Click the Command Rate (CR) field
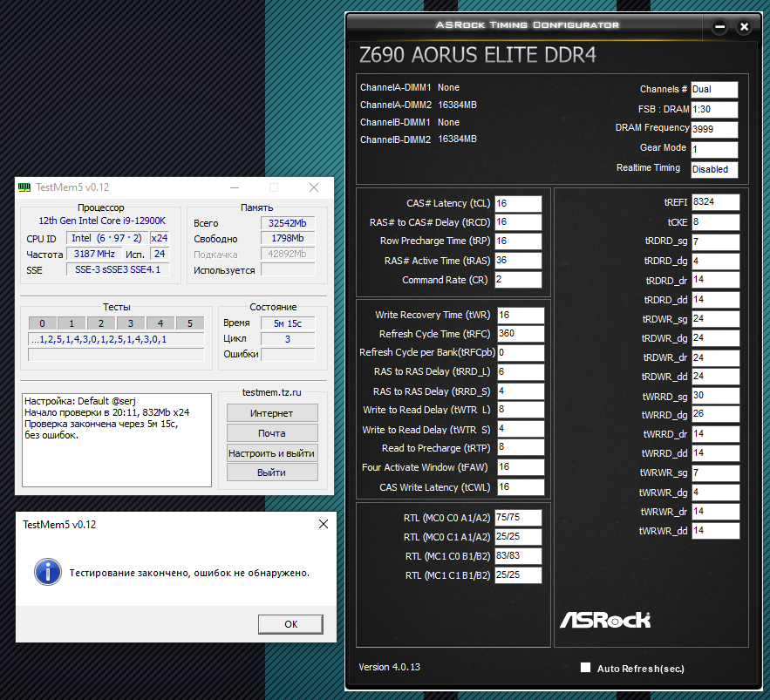770x700 pixels. [x=518, y=279]
